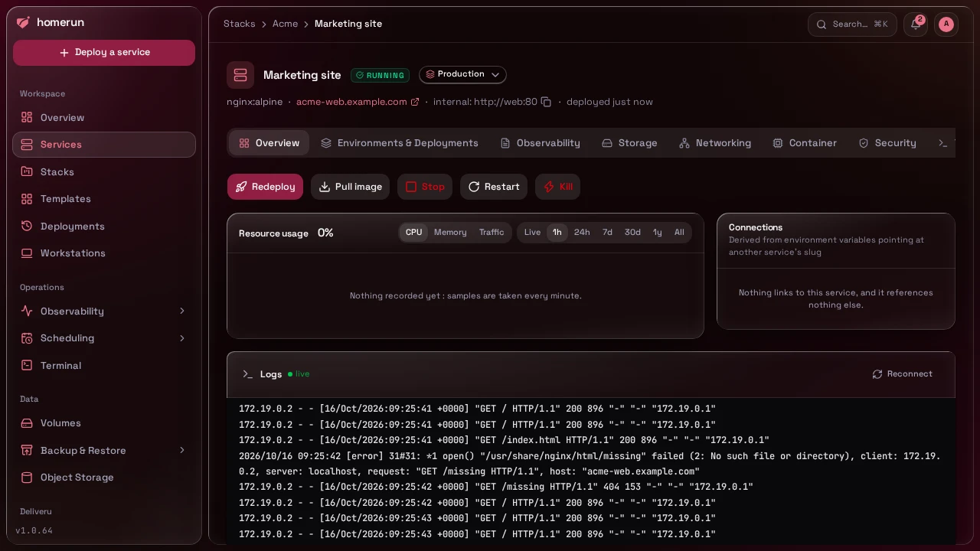This screenshot has height=551, width=980.
Task: Open Object Storage page
Action: [x=104, y=478]
